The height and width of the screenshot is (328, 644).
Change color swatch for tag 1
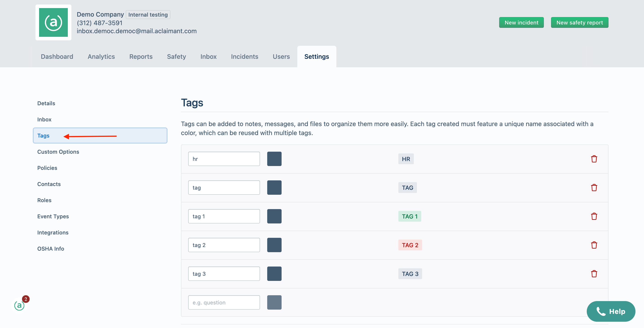coord(274,216)
